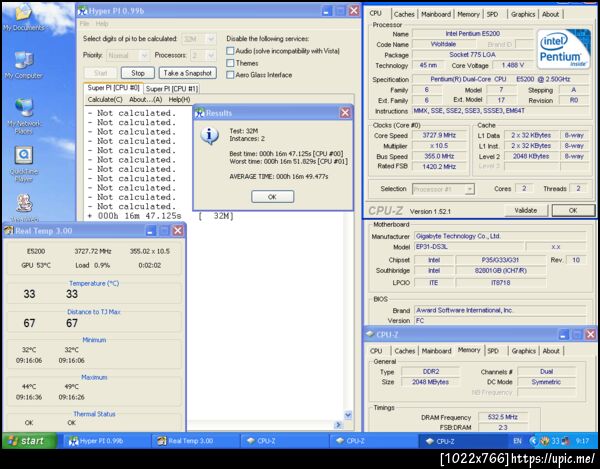Click the Validate button in CPU-Z
The image size is (600, 469).
(x=526, y=210)
